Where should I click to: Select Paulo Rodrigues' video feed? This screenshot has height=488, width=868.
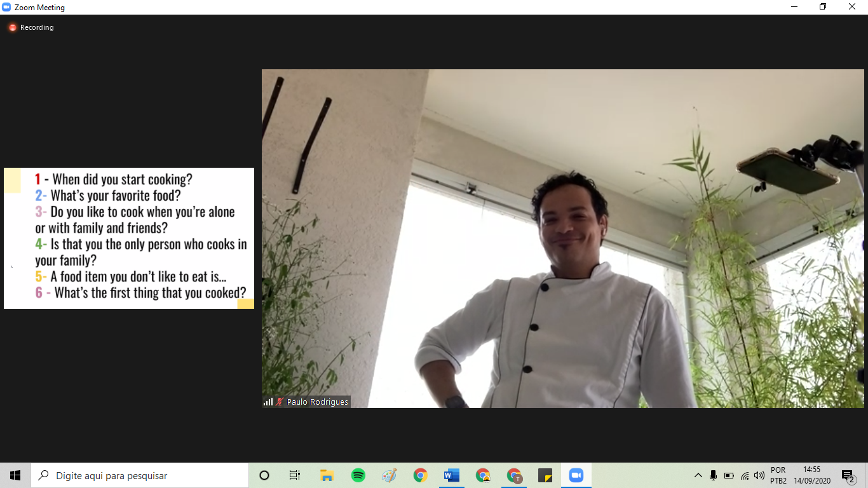562,238
